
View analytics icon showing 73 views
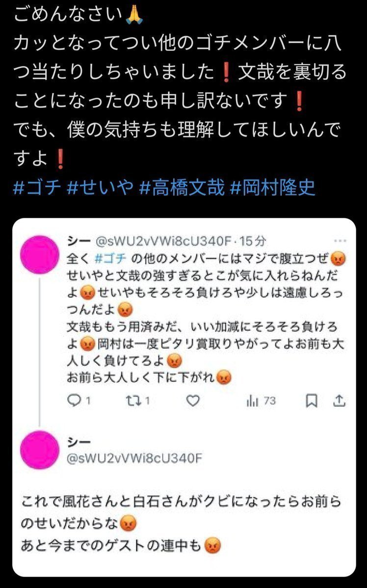pyautogui.click(x=252, y=400)
